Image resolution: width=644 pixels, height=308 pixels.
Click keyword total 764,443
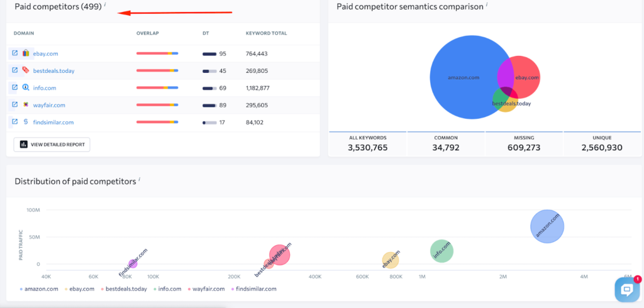[257, 53]
